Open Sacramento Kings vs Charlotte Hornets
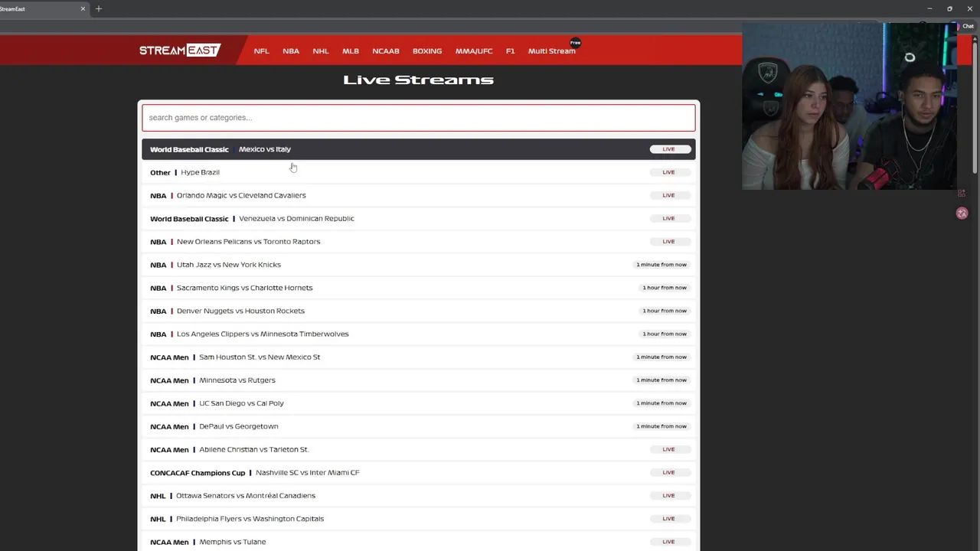This screenshot has width=980, height=551. tap(419, 288)
